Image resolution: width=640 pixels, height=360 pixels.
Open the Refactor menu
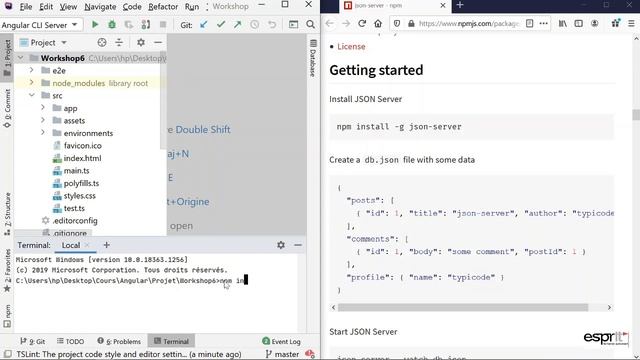pyautogui.click(x=163, y=7)
